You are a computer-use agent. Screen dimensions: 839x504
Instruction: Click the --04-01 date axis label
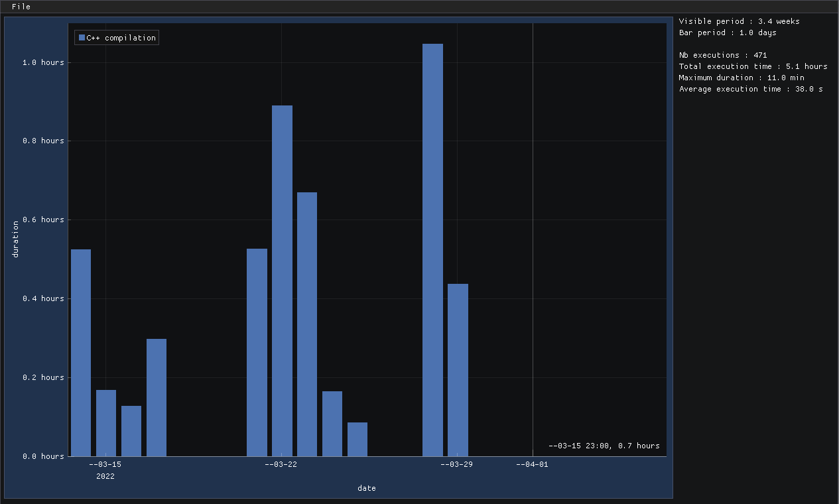click(x=531, y=464)
